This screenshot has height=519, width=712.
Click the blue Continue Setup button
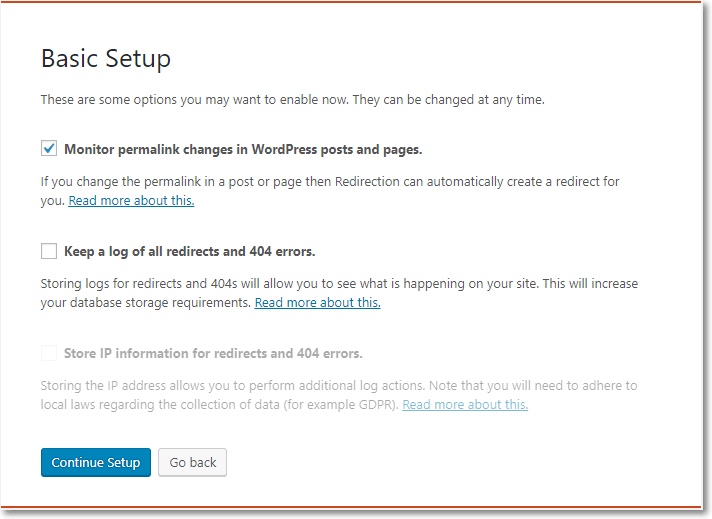[x=96, y=462]
